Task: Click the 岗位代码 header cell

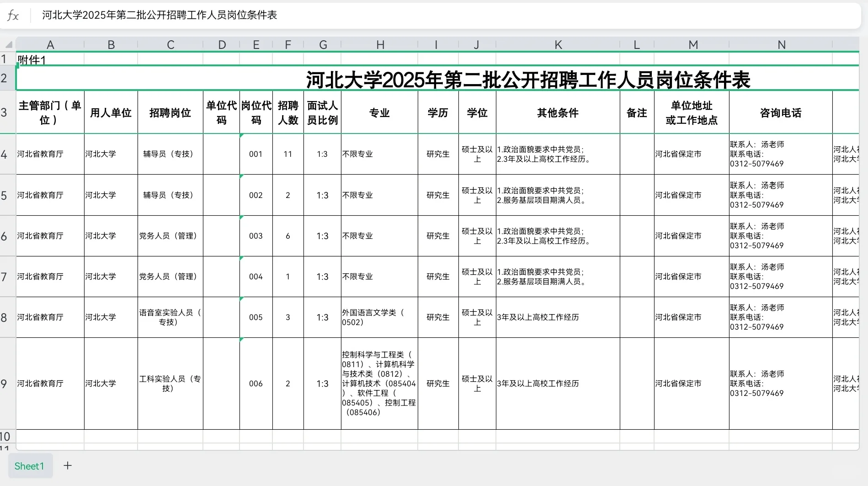Action: pyautogui.click(x=256, y=112)
